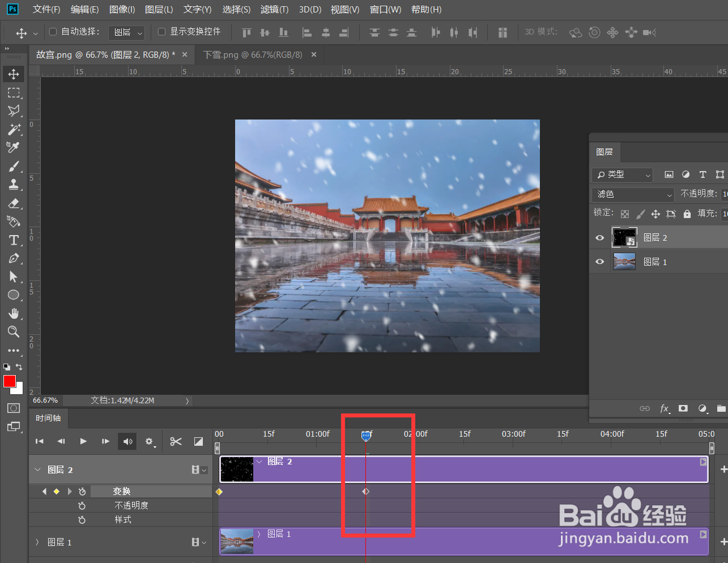Mute audio playback in the timeline
The width and height of the screenshot is (728, 563).
coord(127,441)
